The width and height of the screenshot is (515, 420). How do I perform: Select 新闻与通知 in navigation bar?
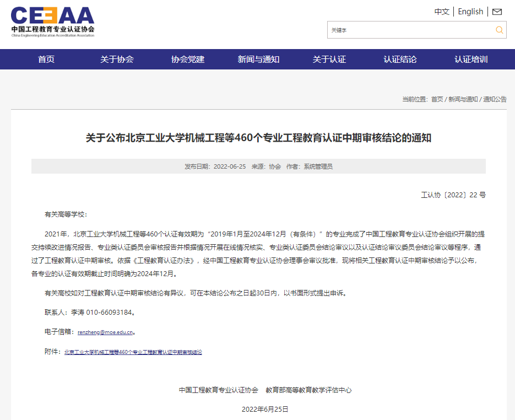[258, 60]
